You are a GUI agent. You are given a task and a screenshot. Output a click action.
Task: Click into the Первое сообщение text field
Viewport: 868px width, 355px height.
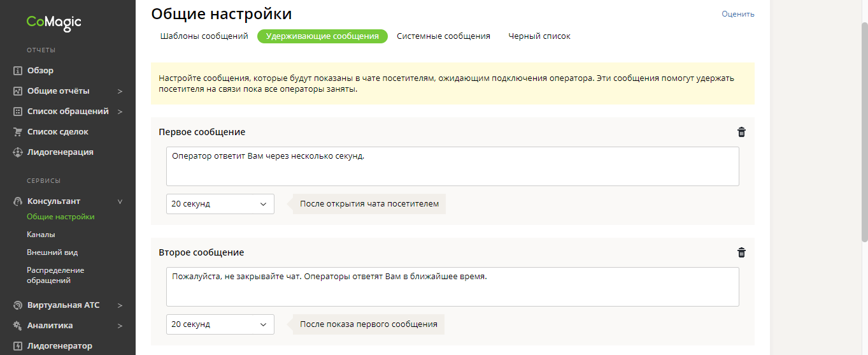point(452,166)
